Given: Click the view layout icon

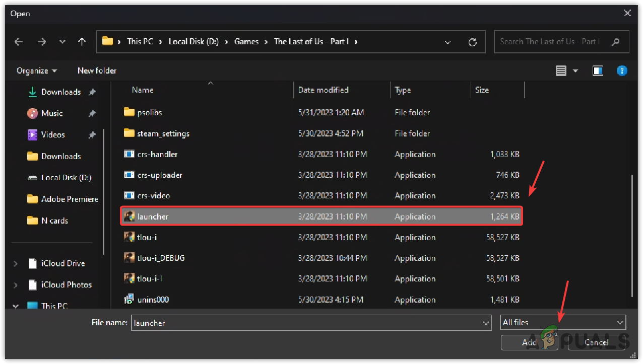Looking at the screenshot, I should click(x=561, y=71).
